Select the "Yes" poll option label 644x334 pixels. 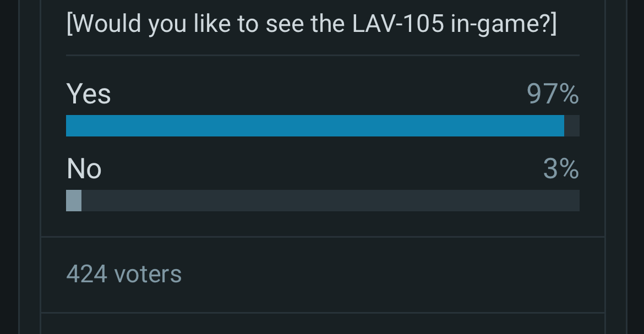pos(89,94)
